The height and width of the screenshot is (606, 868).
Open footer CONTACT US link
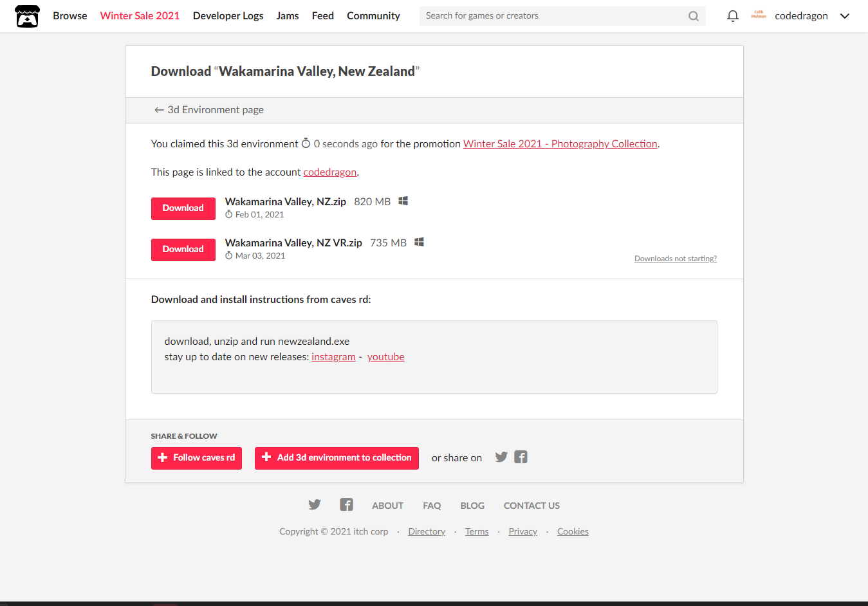pos(531,506)
